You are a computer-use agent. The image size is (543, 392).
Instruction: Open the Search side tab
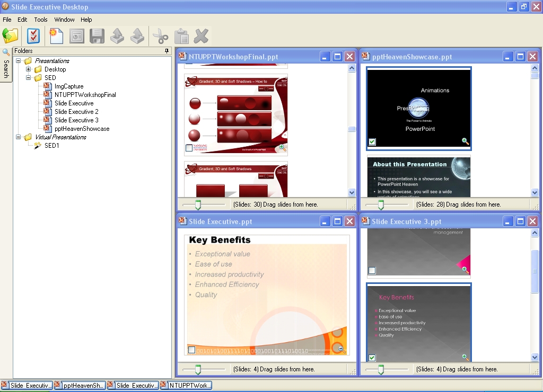coord(6,65)
